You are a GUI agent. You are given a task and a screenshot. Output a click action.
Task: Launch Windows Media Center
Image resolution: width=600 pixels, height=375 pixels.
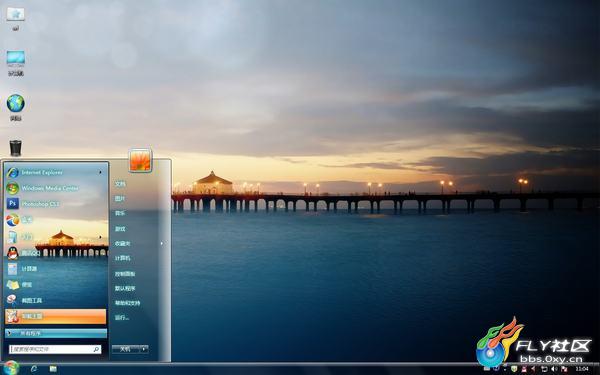pos(55,188)
